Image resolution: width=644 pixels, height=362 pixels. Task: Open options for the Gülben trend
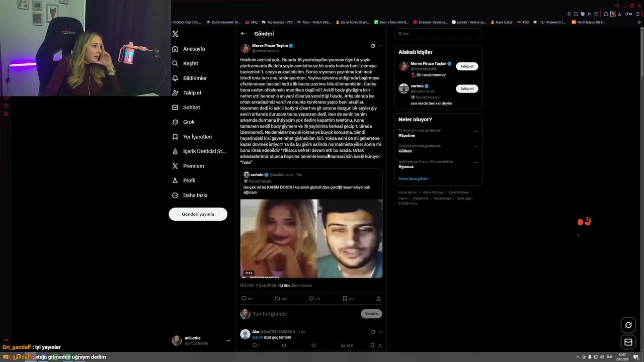pyautogui.click(x=475, y=147)
